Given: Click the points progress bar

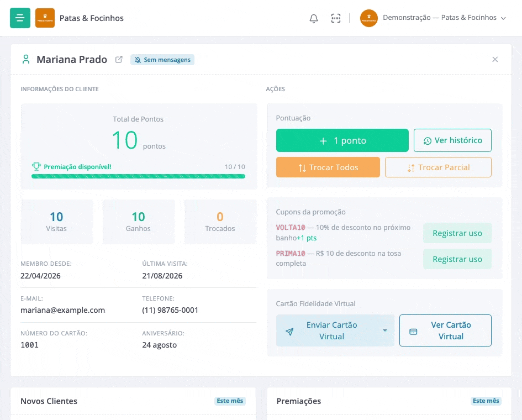Looking at the screenshot, I should [x=138, y=176].
